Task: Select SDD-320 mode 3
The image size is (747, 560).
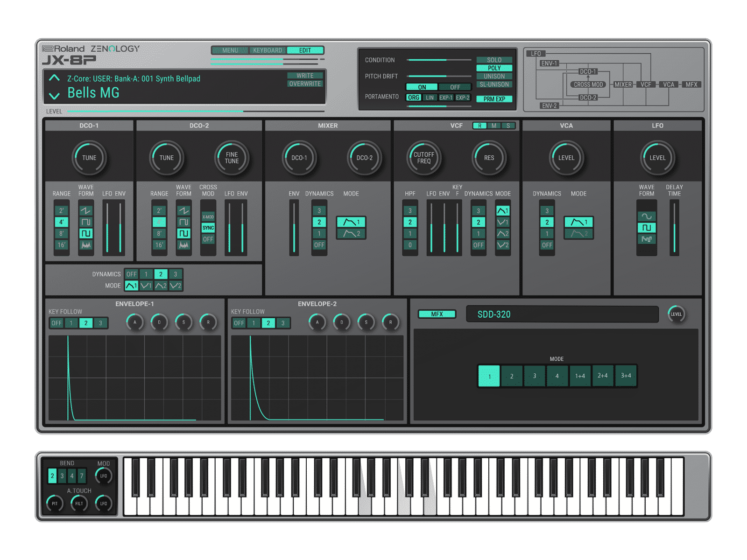Action: (x=535, y=376)
